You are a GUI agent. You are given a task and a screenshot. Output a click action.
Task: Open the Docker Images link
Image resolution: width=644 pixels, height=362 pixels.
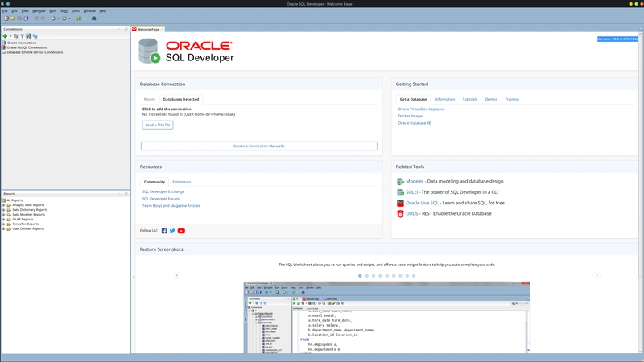(411, 116)
